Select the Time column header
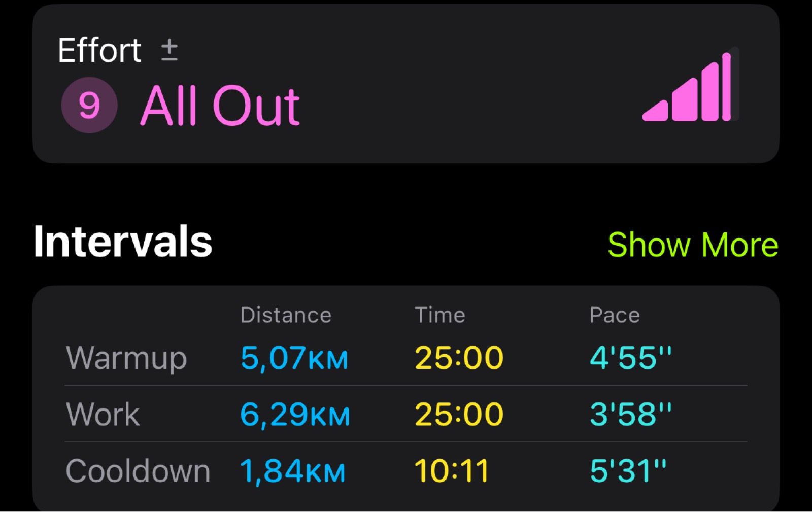 click(x=439, y=315)
